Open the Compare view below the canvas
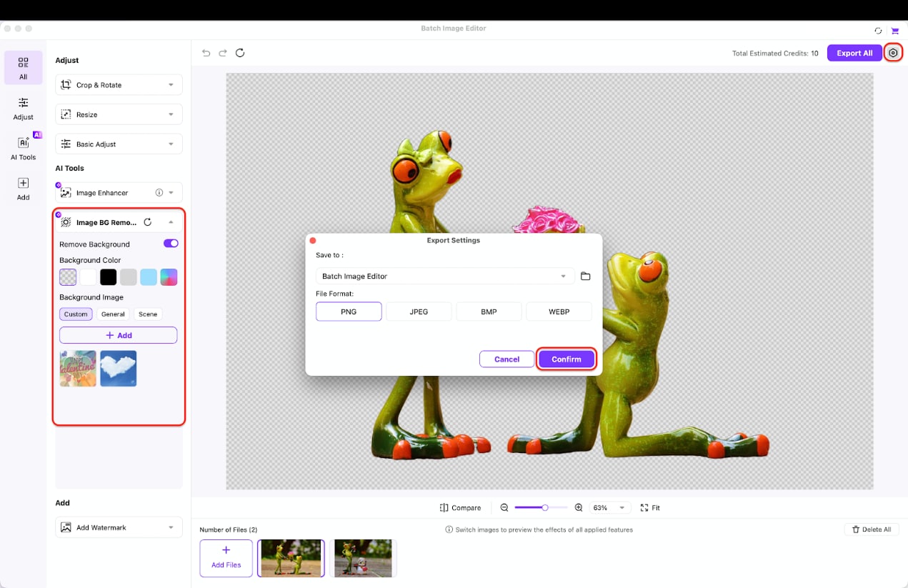The width and height of the screenshot is (908, 588). 460,507
